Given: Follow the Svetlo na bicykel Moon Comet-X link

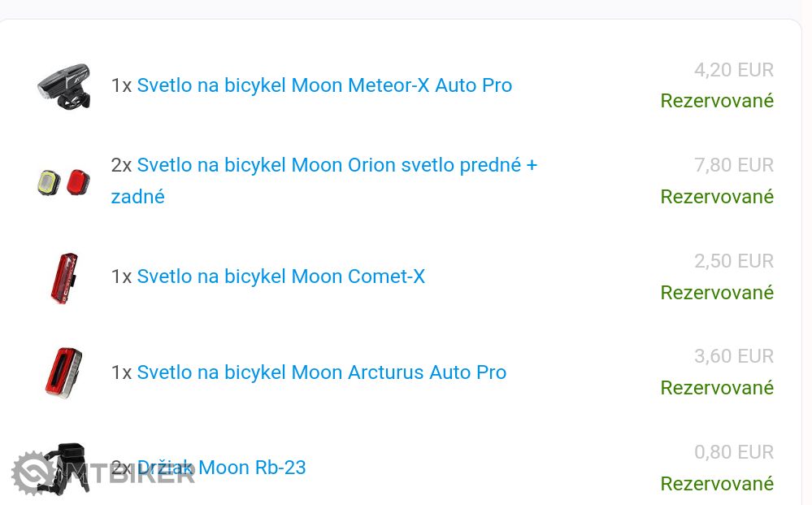Looking at the screenshot, I should [280, 276].
